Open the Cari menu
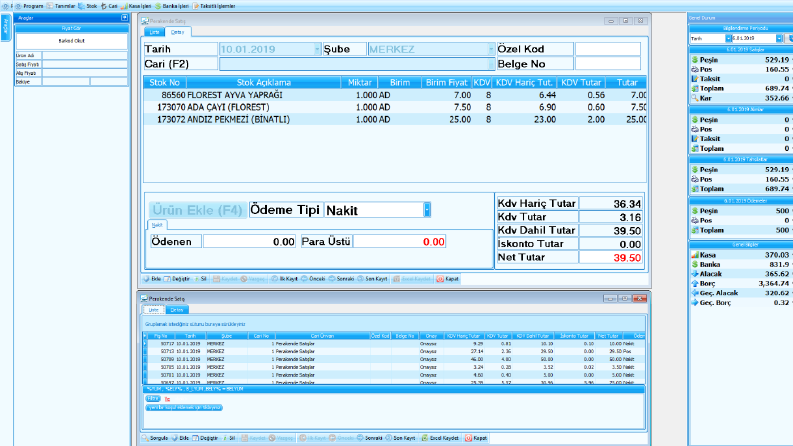This screenshot has height=446, width=793. 109,6
